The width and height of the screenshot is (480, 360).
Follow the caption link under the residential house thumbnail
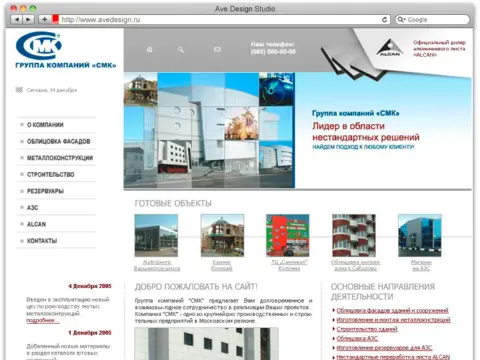pos(355,265)
